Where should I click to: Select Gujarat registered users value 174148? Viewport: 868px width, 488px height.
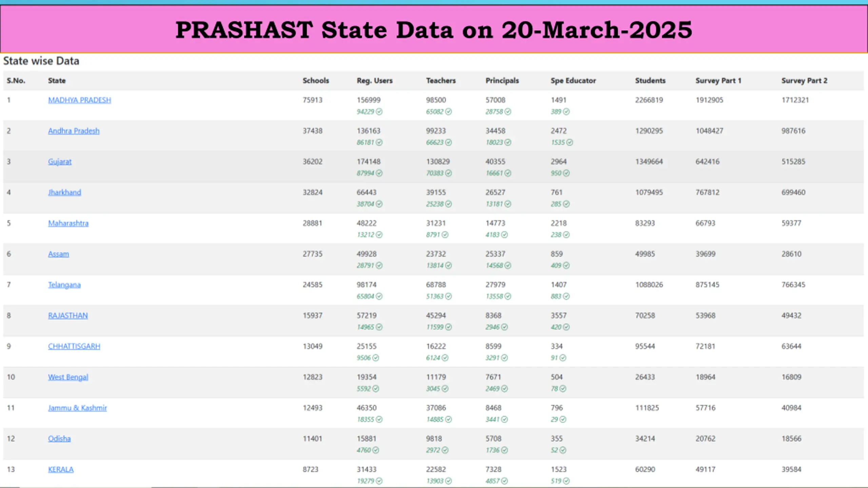[x=369, y=162]
